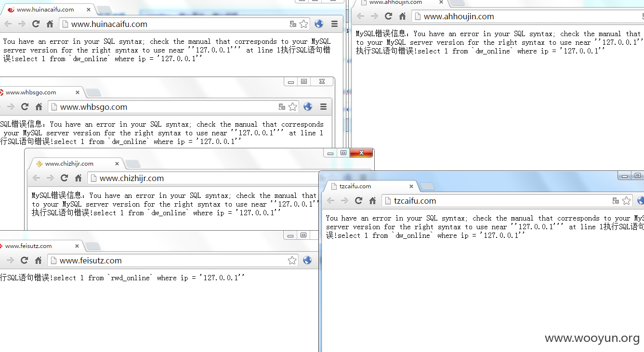The width and height of the screenshot is (644, 352).
Task: Focus the www.ahhoujin.com address bar
Action: point(528,16)
